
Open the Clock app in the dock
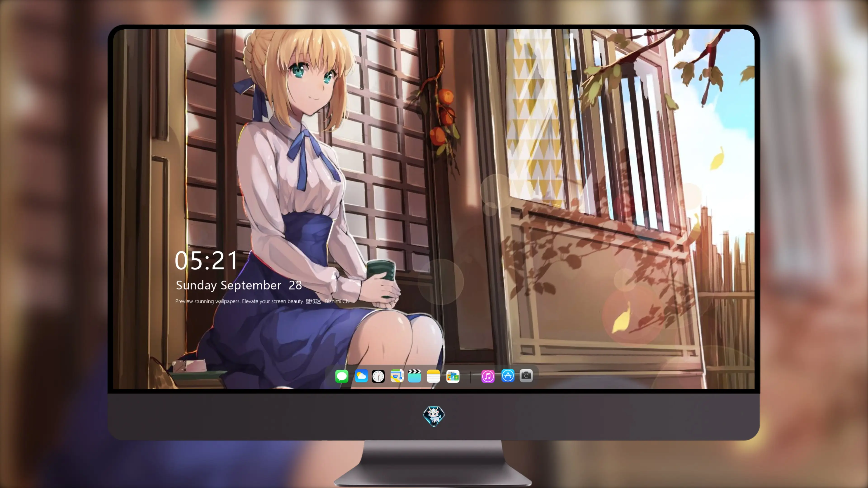click(378, 376)
